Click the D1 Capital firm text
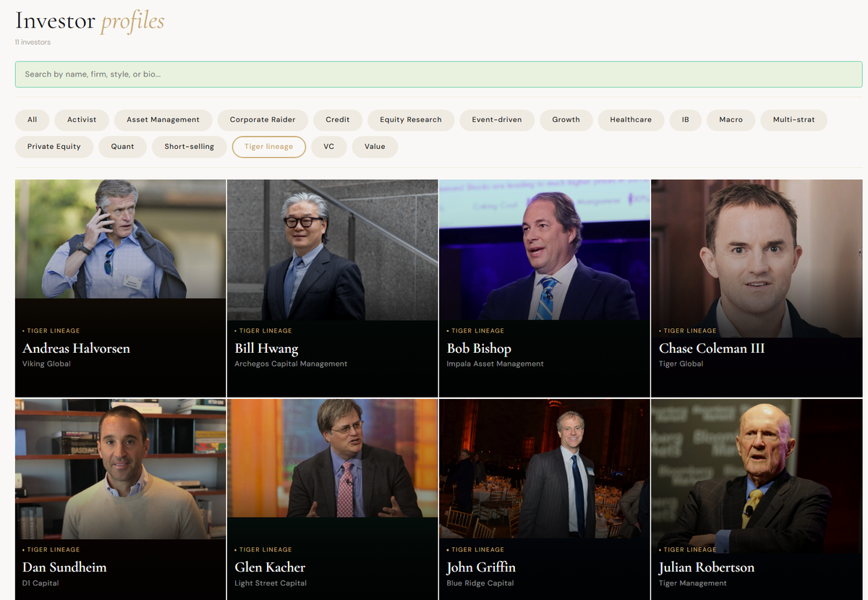The width and height of the screenshot is (868, 600). 41,583
